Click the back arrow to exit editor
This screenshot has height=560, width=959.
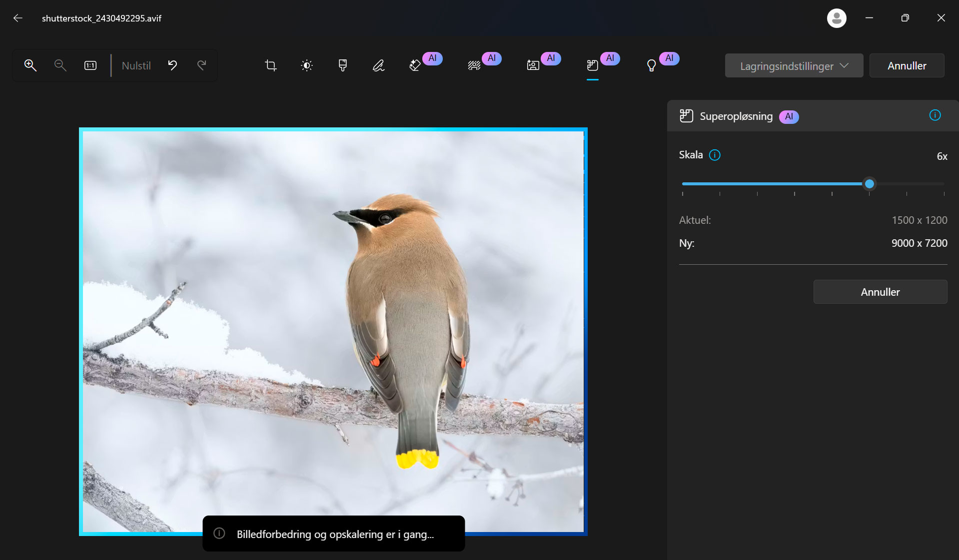coord(18,18)
